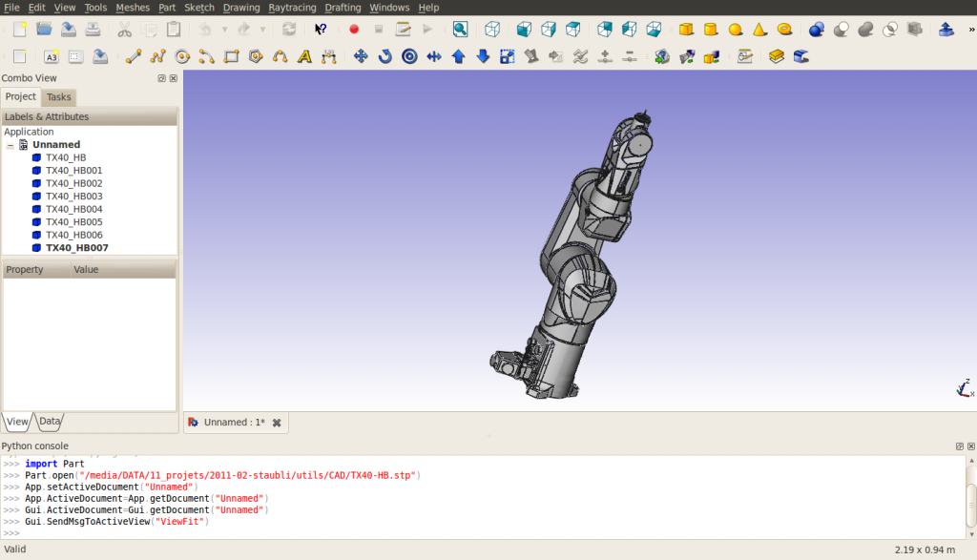Click the red macro record button

(x=354, y=30)
